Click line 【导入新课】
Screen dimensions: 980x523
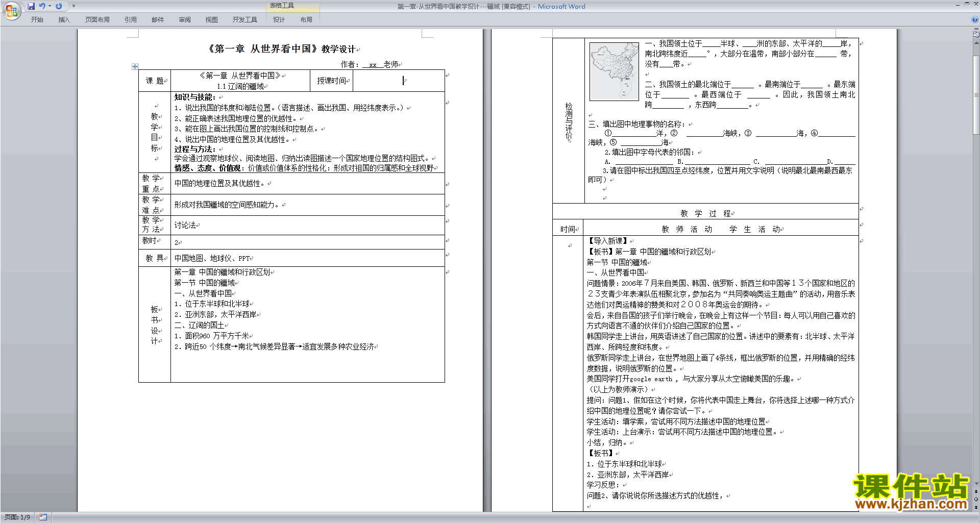click(608, 241)
